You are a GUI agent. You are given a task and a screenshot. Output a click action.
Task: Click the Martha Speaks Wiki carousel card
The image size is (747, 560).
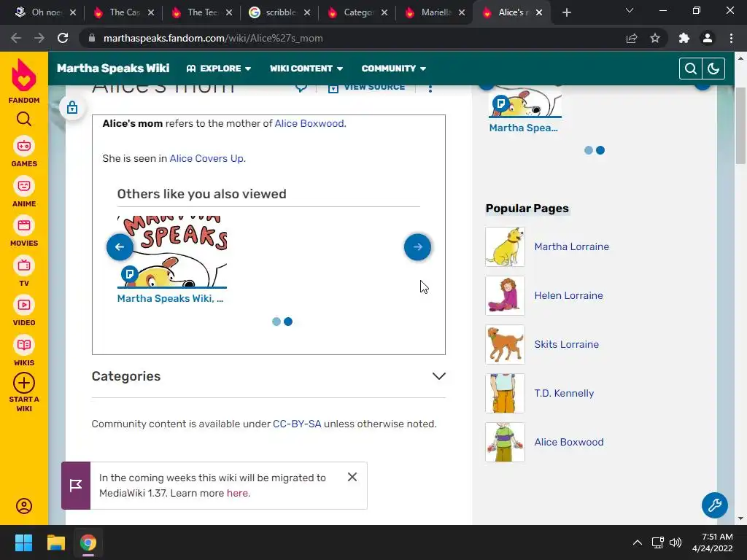pyautogui.click(x=172, y=260)
